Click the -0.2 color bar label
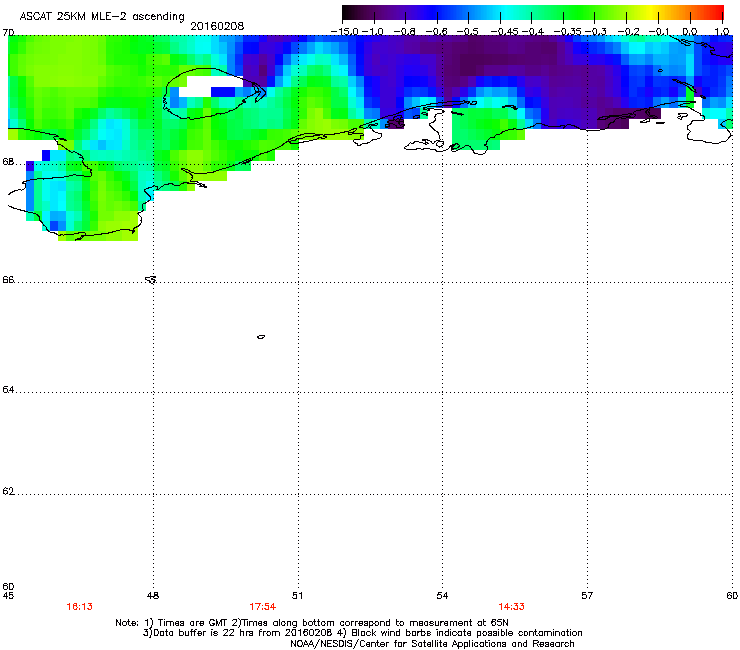 629,32
